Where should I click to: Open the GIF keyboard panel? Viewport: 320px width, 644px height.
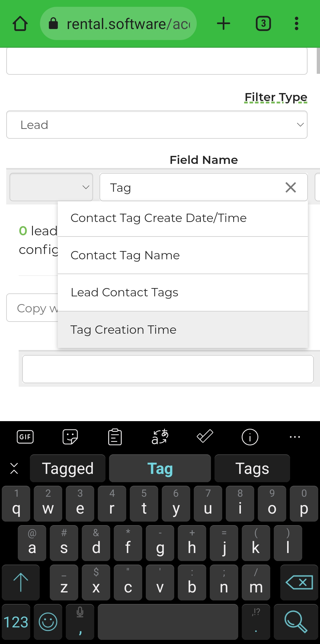tap(25, 437)
